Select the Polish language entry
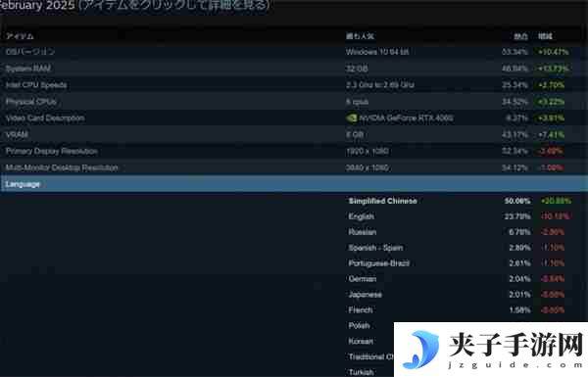 tap(359, 326)
